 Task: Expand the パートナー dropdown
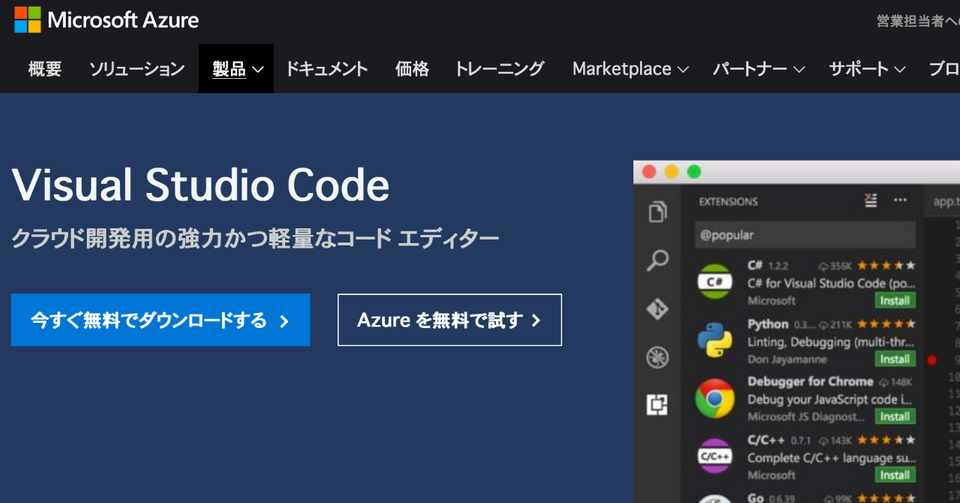click(x=759, y=69)
